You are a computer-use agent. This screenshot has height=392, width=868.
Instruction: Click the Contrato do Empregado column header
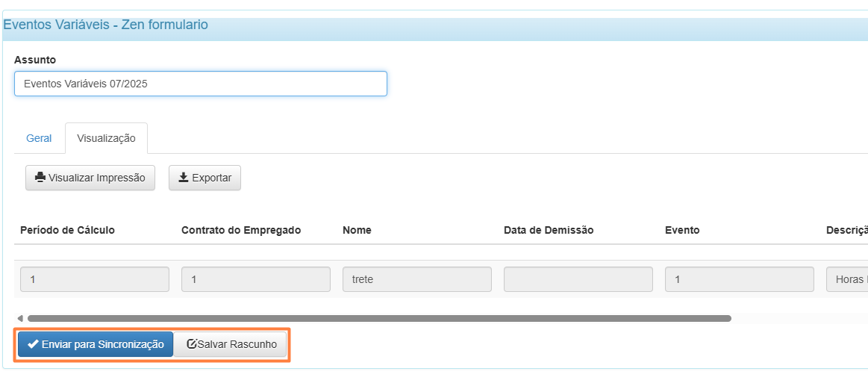click(x=241, y=230)
